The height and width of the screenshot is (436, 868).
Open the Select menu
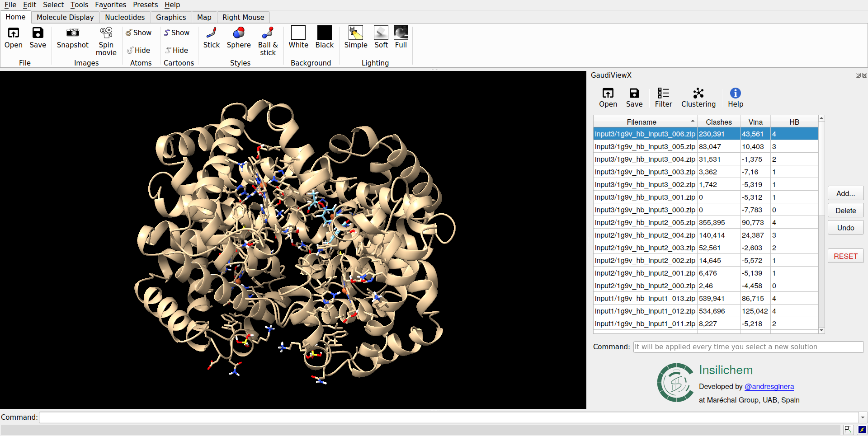click(53, 5)
